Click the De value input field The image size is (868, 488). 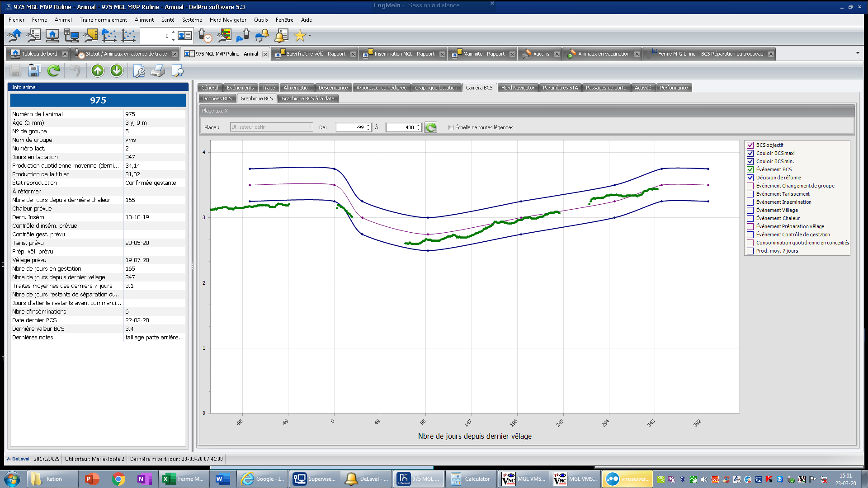coord(350,127)
